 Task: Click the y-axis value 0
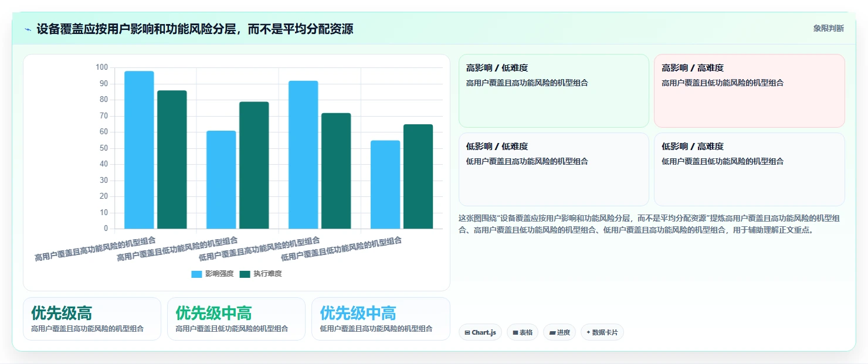click(x=106, y=229)
